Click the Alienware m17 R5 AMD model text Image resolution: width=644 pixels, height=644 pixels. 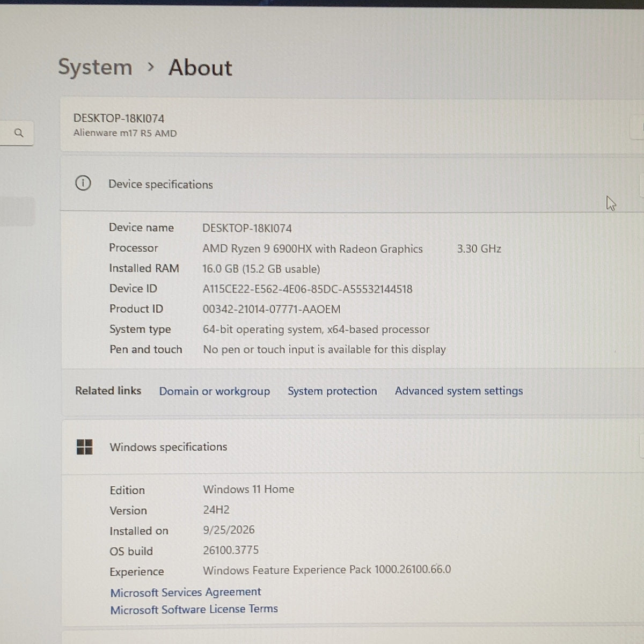(125, 133)
